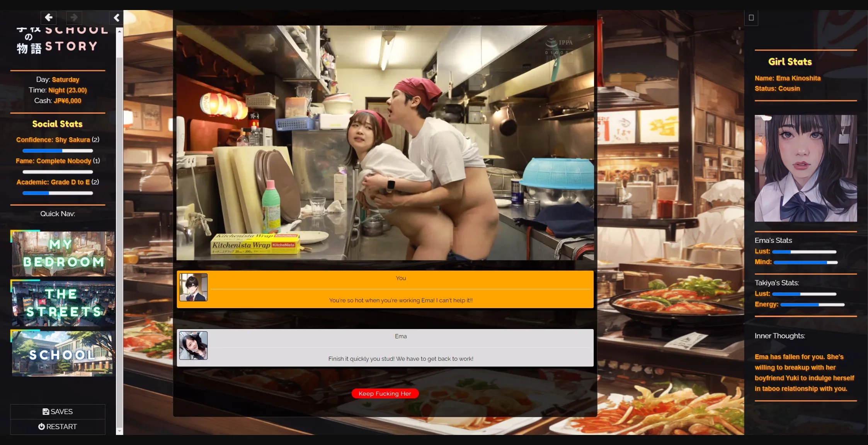Click sidebar scrollbar down arrow

tap(119, 431)
